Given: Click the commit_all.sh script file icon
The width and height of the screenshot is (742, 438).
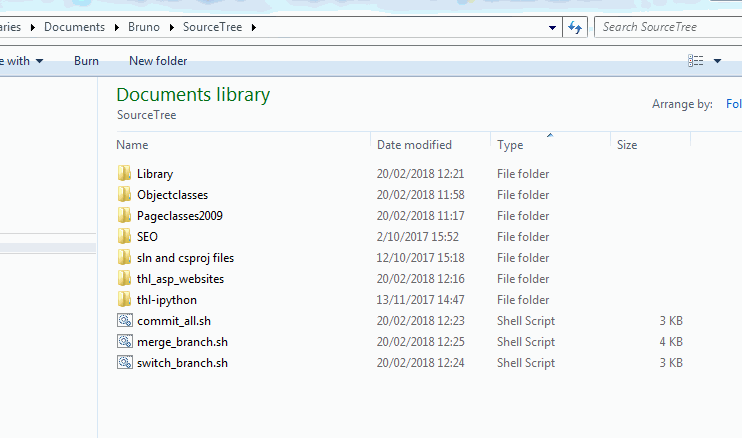Looking at the screenshot, I should coord(124,321).
